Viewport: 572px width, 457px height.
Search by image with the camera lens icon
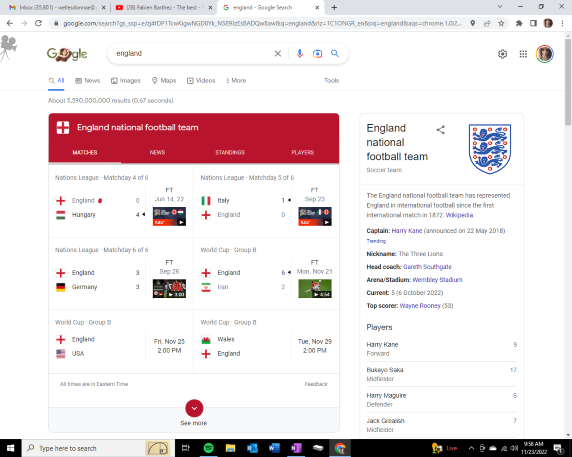317,54
